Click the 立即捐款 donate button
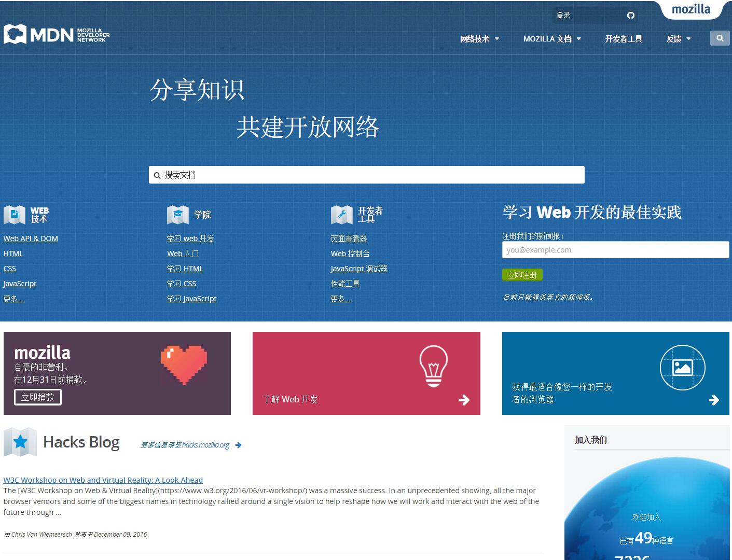The width and height of the screenshot is (732, 560). click(38, 397)
